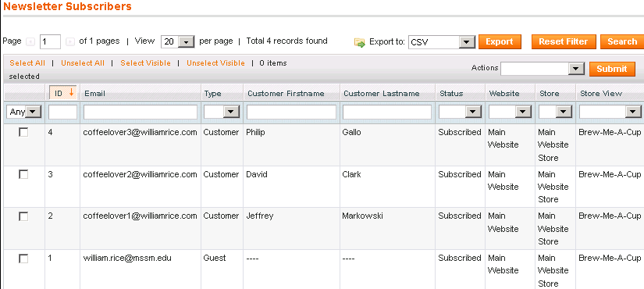Click the Guest type cell
644x289 pixels.
215,259
